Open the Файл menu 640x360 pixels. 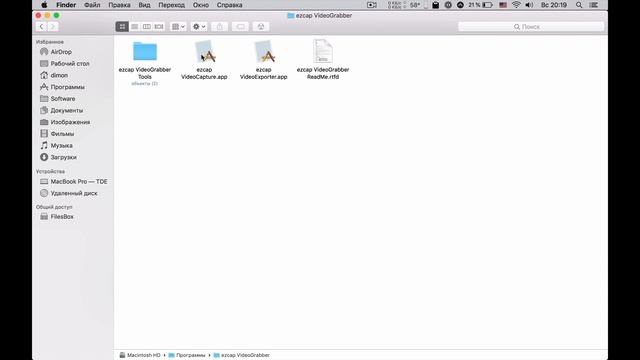[92, 5]
